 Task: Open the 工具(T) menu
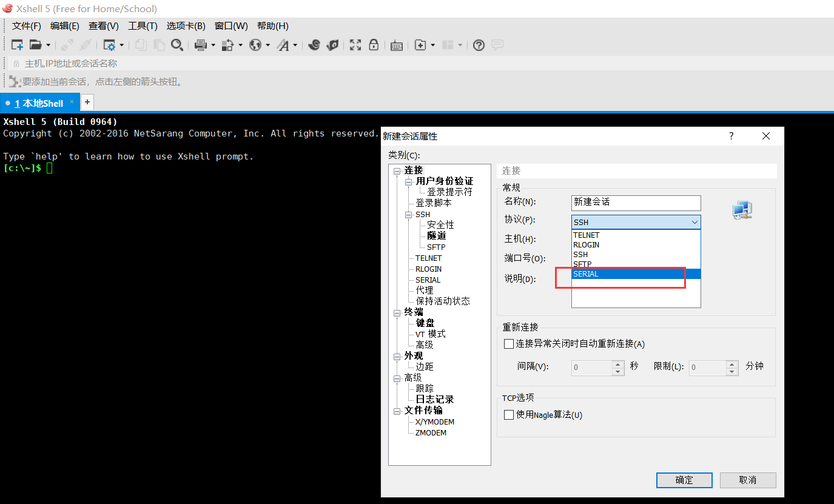143,26
